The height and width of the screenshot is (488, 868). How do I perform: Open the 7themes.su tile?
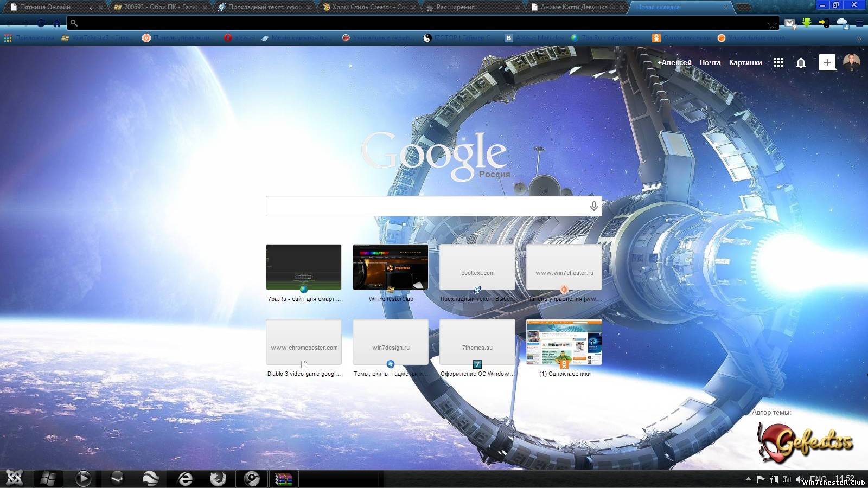477,342
